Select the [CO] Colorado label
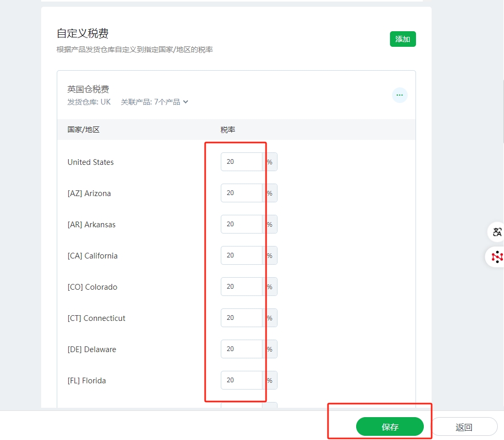The width and height of the screenshot is (504, 440). [92, 287]
